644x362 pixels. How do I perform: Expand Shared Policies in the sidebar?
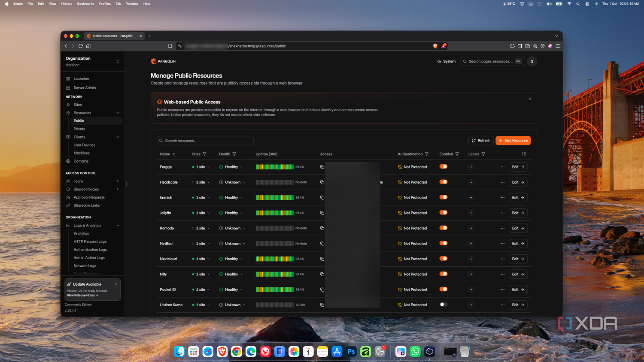tap(118, 189)
